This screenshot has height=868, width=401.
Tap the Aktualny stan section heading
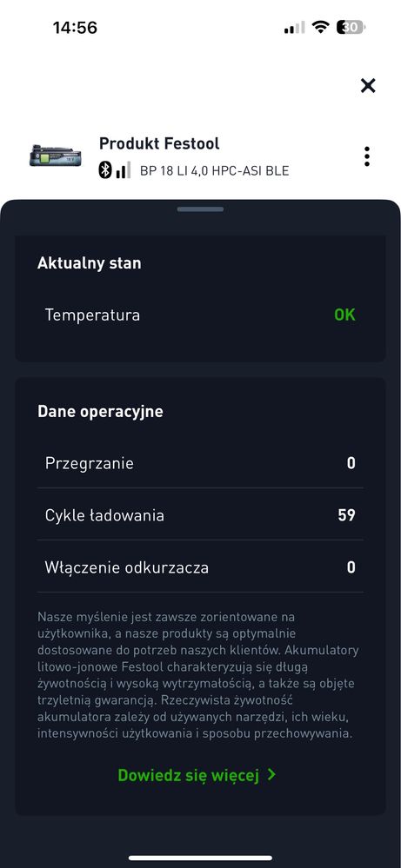point(90,263)
